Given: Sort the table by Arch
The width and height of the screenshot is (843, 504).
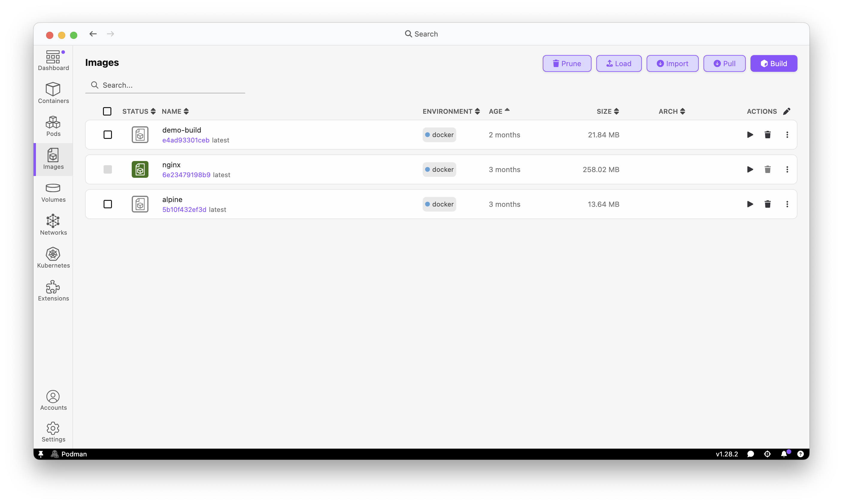Looking at the screenshot, I should click(x=672, y=111).
